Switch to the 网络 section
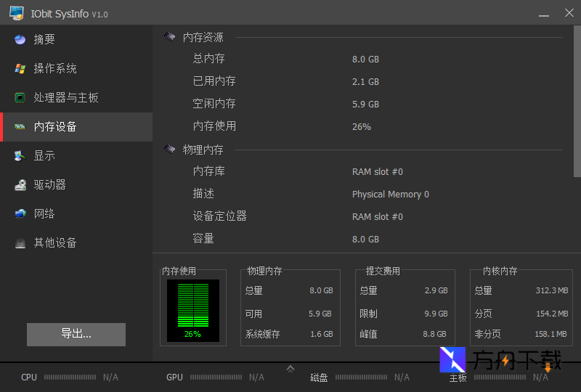Screen dimensions: 581x392 tap(76, 213)
